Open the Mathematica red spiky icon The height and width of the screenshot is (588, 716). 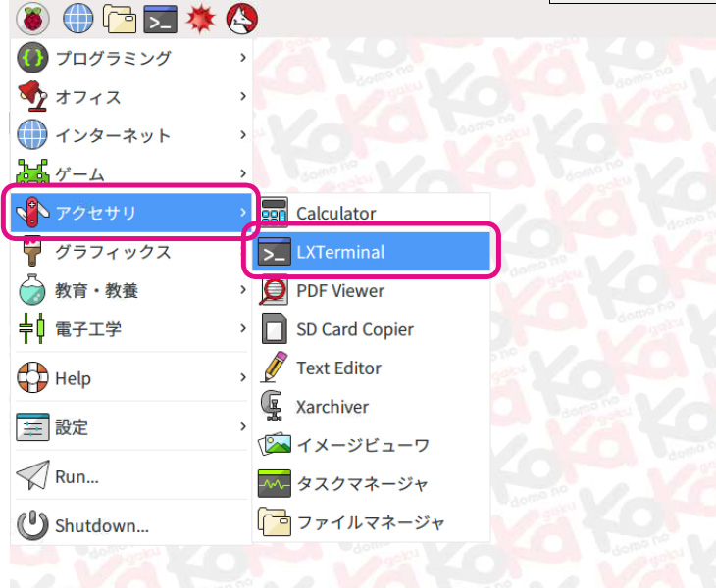coord(200,20)
